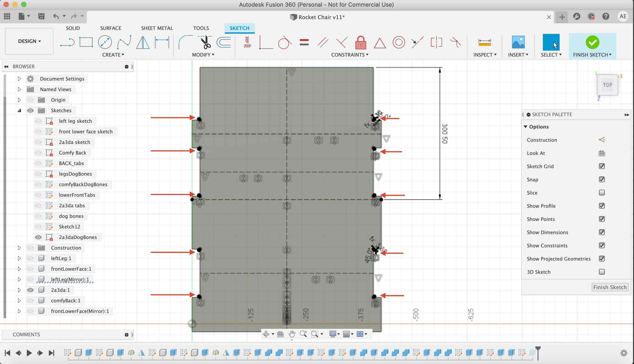This screenshot has height=364, width=634.
Task: Open the CREATE dropdown menu
Action: (x=113, y=55)
